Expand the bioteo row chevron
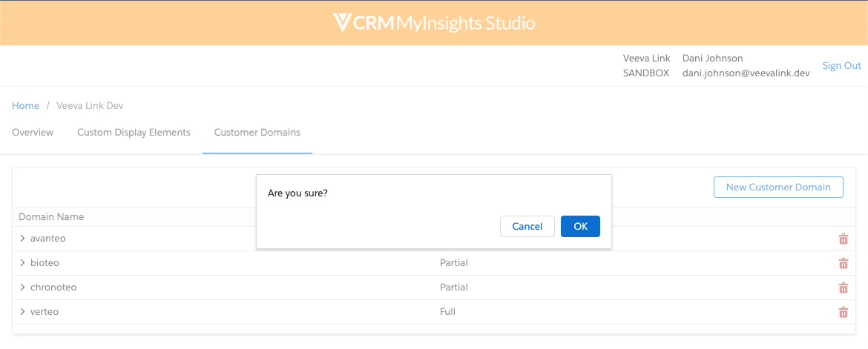Screen dimensions: 868x349 (22, 263)
